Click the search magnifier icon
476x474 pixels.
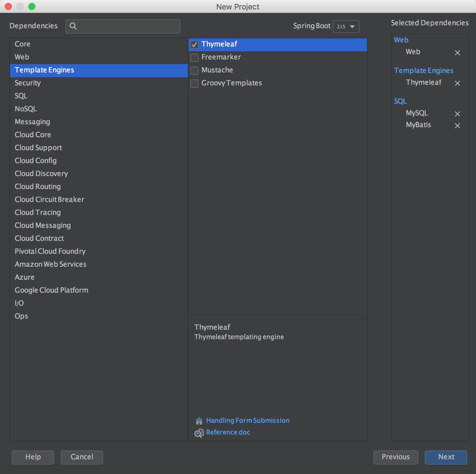[73, 26]
